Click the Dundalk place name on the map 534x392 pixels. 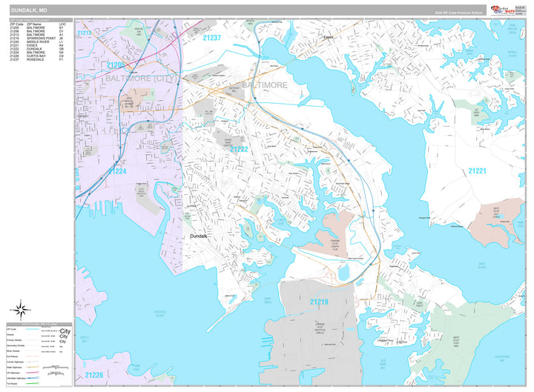[199, 236]
